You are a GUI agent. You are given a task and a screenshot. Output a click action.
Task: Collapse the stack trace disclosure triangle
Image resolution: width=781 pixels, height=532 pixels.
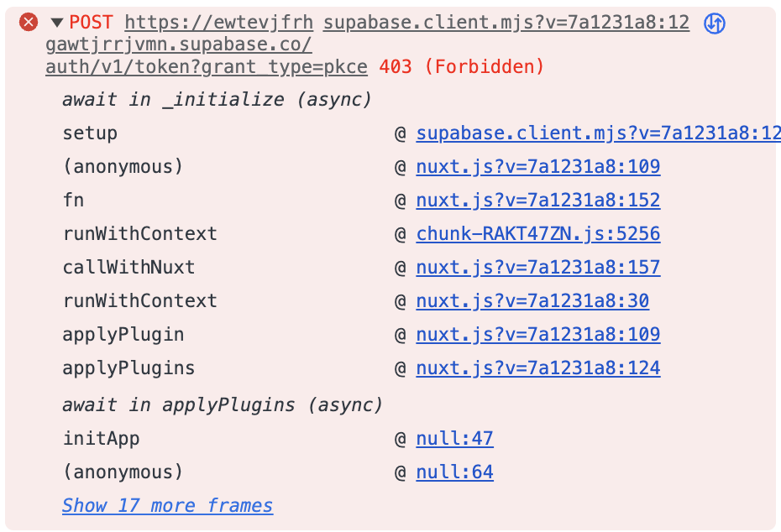55,23
